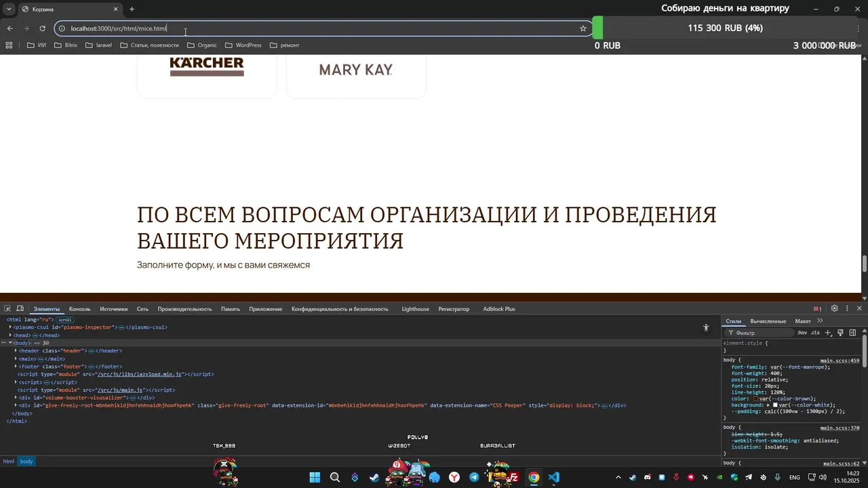Go back with the browser back arrow
Screen dimensions: 868x488
9,28
